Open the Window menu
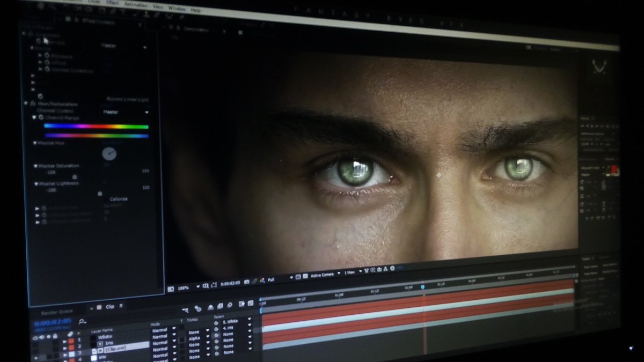The width and height of the screenshot is (644, 362). point(177,9)
